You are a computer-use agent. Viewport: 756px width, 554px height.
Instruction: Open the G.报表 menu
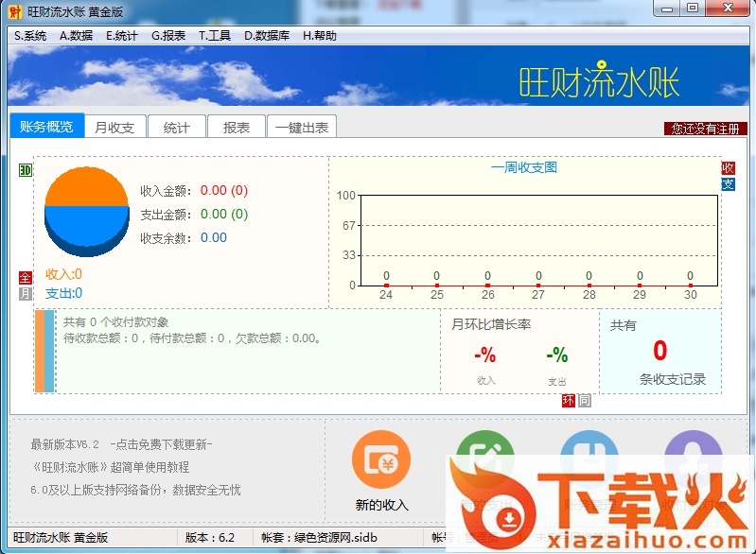tap(168, 36)
